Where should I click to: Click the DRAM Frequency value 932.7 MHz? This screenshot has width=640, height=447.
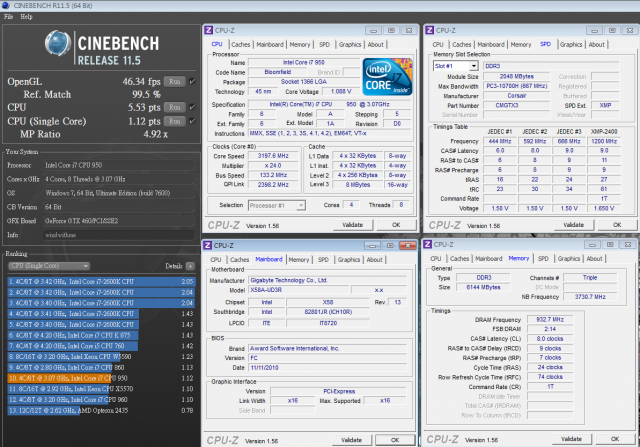click(550, 319)
